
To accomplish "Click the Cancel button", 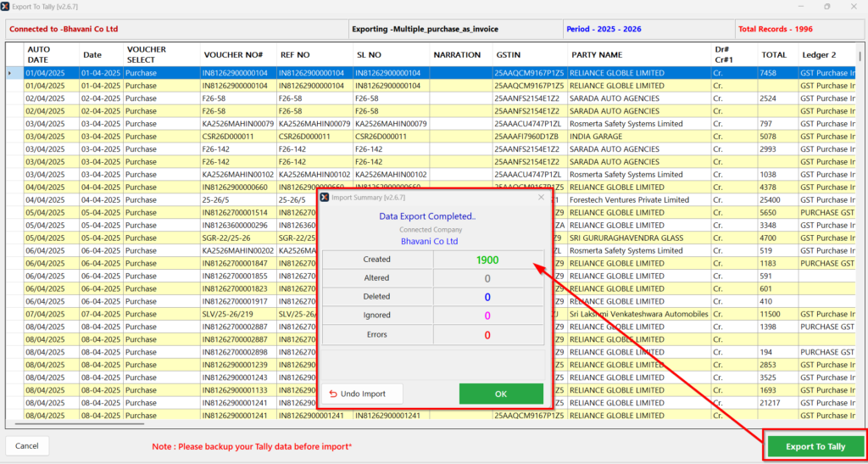I will [27, 445].
